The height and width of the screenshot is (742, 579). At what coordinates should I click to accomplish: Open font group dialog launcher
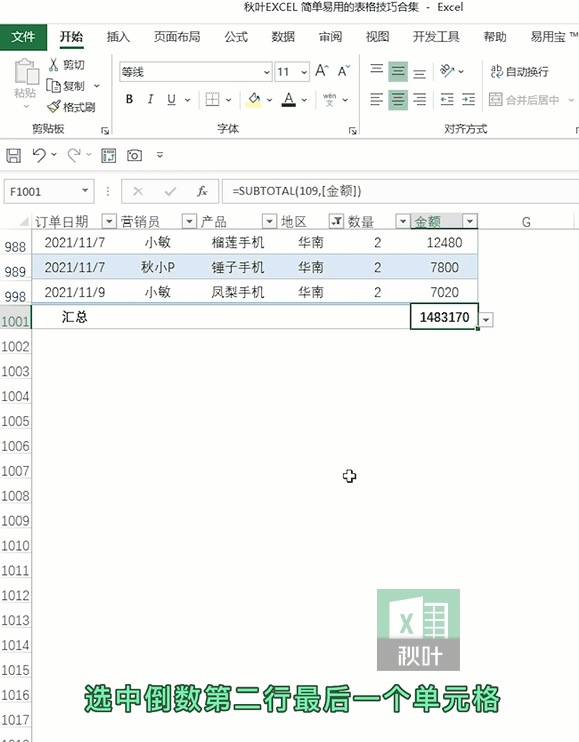352,131
